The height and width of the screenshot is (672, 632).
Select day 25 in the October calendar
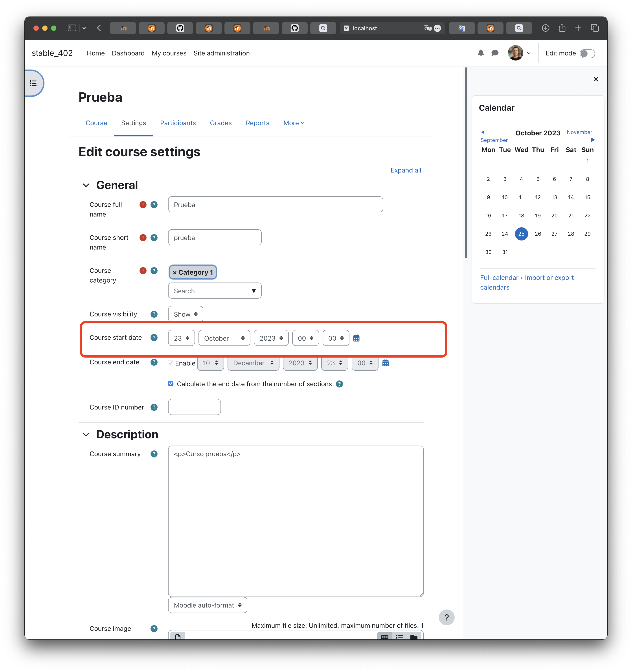(x=521, y=234)
